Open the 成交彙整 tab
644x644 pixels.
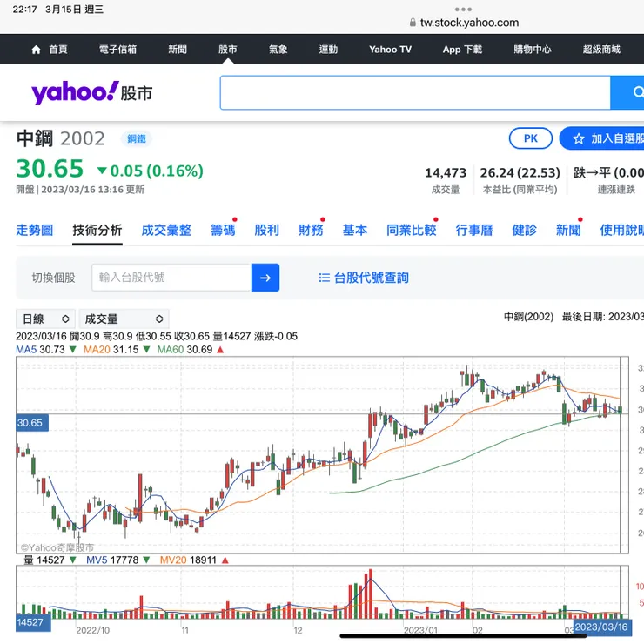point(166,230)
